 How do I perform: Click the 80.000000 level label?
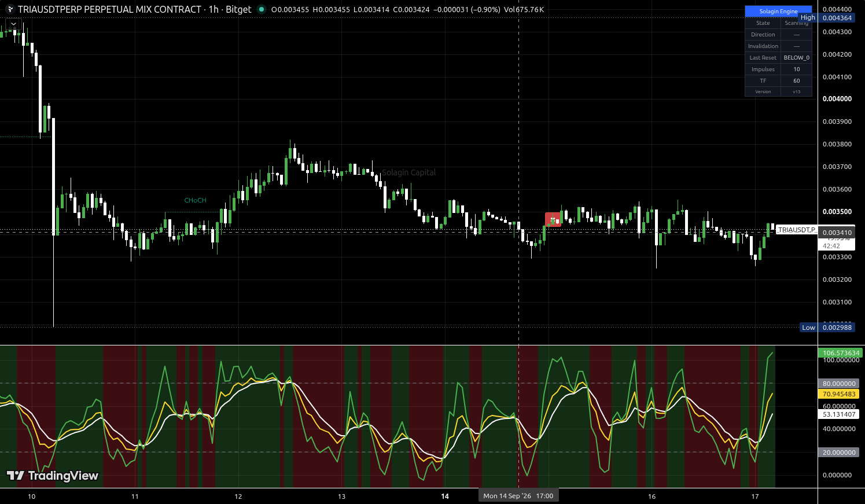[839, 384]
